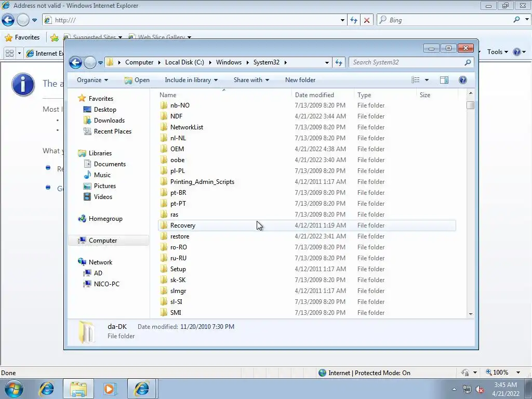532x399 pixels.
Task: Click scrollbar down arrow in file list
Action: click(x=470, y=314)
